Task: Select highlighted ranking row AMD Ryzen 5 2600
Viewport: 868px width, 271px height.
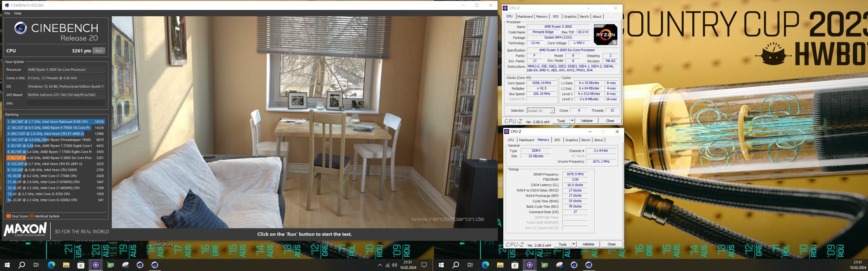Action: click(55, 158)
